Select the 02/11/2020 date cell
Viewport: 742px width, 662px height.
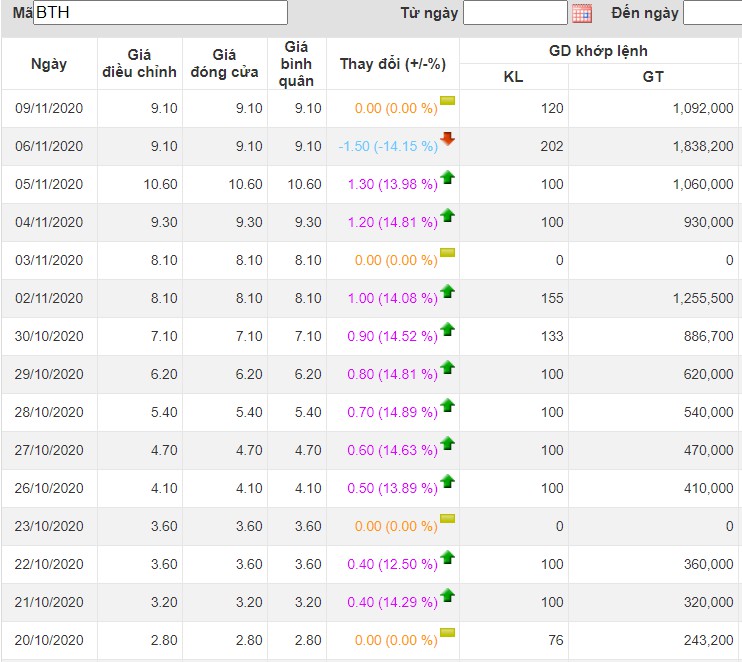click(x=49, y=298)
